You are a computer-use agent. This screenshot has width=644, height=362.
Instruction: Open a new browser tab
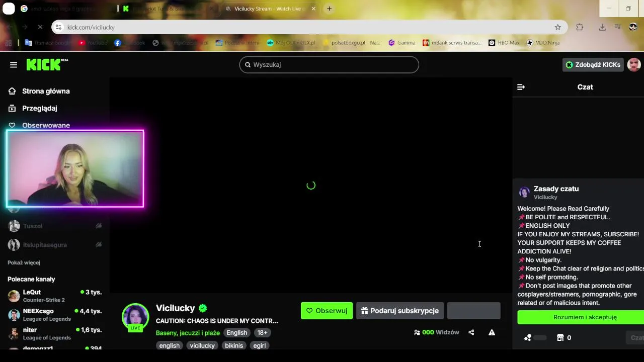329,9
